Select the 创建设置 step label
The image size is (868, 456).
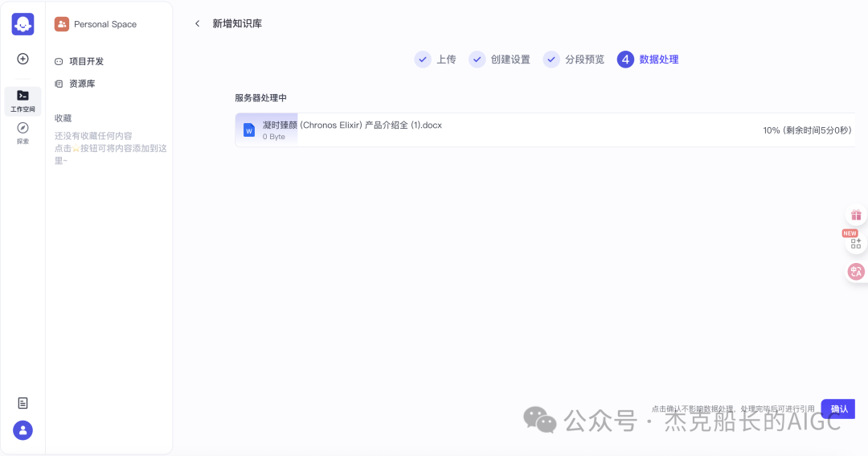pyautogui.click(x=510, y=60)
